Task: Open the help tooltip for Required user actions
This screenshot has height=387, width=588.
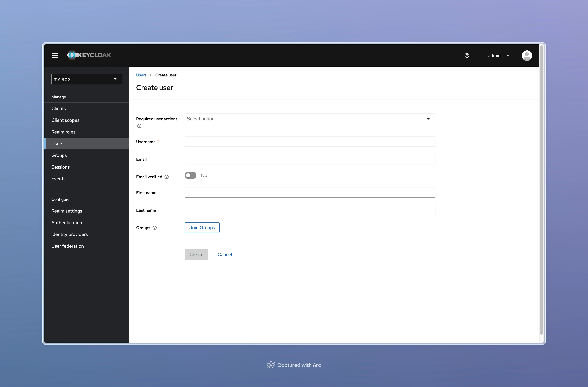Action: pos(139,126)
